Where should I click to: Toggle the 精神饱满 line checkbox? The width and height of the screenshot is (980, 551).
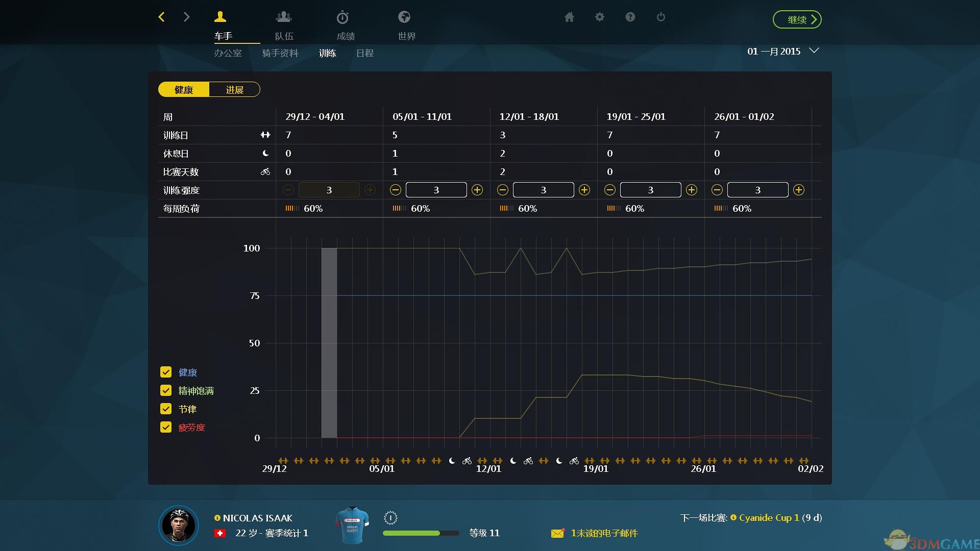point(166,391)
